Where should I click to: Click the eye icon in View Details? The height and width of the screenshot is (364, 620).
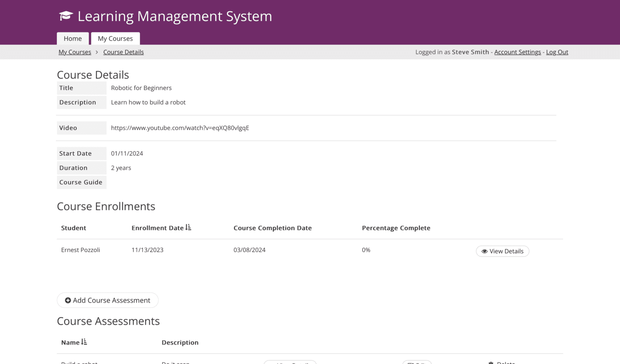pyautogui.click(x=484, y=251)
